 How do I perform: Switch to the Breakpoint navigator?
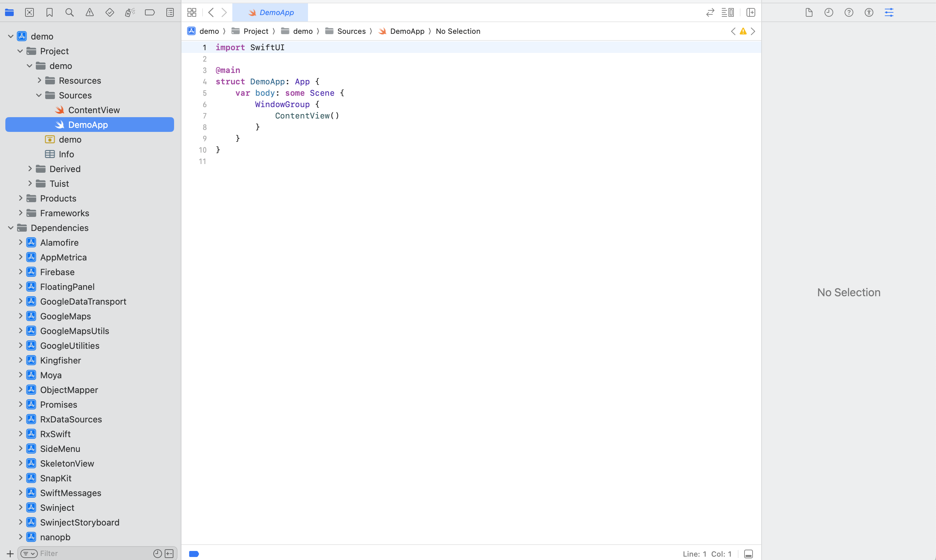(150, 12)
